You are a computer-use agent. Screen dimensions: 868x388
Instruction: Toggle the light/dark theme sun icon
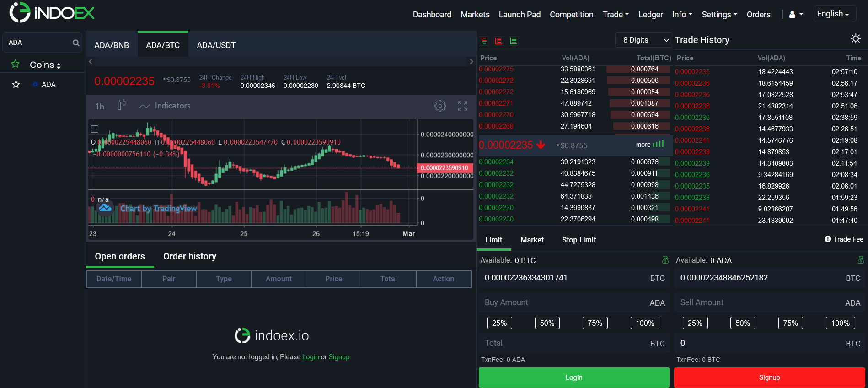pyautogui.click(x=855, y=39)
